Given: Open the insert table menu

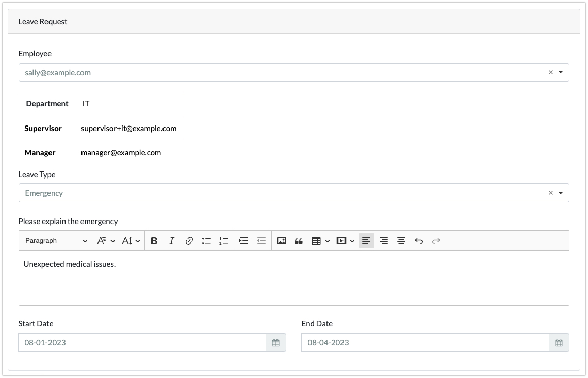Looking at the screenshot, I should tap(320, 241).
